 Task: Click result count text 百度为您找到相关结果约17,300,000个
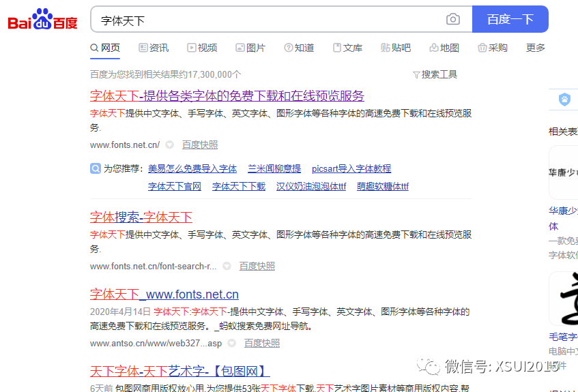click(x=166, y=75)
